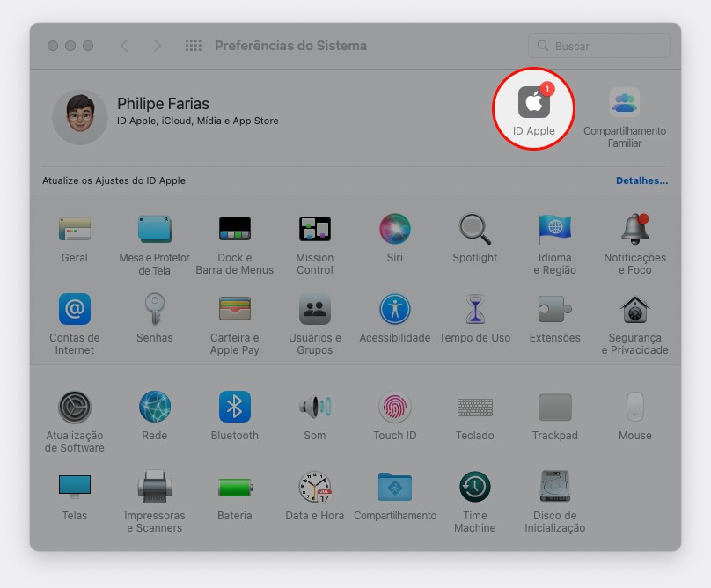
Task: Open Atualização de Software pane
Action: (75, 408)
